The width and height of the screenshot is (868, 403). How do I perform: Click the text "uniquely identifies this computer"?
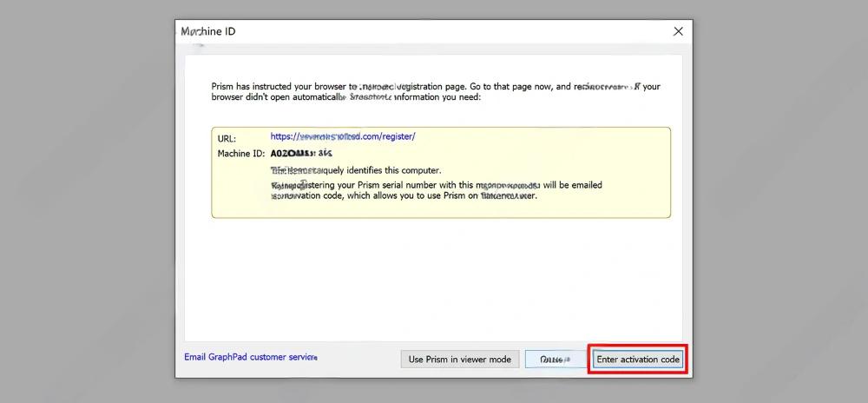356,170
